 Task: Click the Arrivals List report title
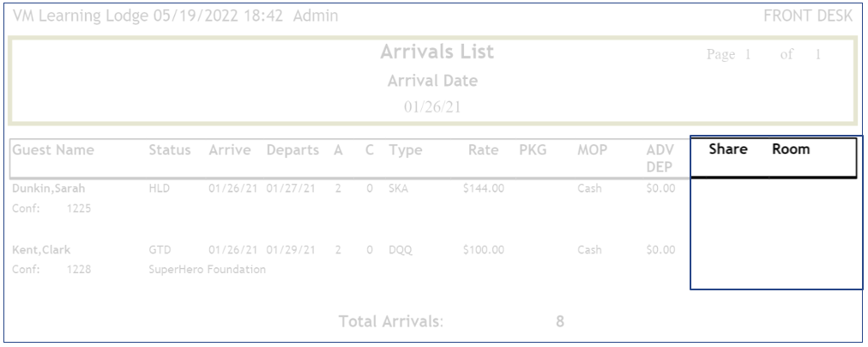[x=437, y=52]
